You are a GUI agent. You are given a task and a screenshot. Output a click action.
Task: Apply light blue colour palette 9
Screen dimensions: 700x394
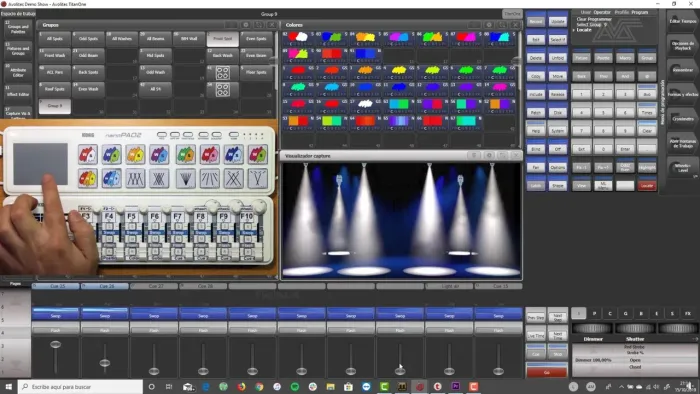coord(332,89)
